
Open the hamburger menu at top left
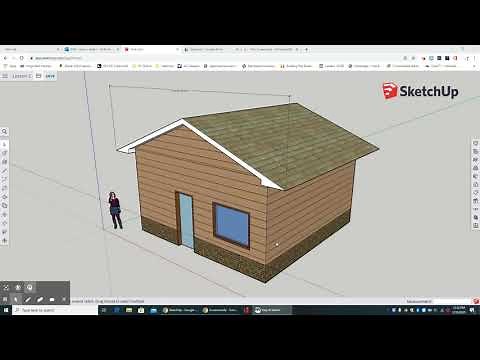point(5,76)
